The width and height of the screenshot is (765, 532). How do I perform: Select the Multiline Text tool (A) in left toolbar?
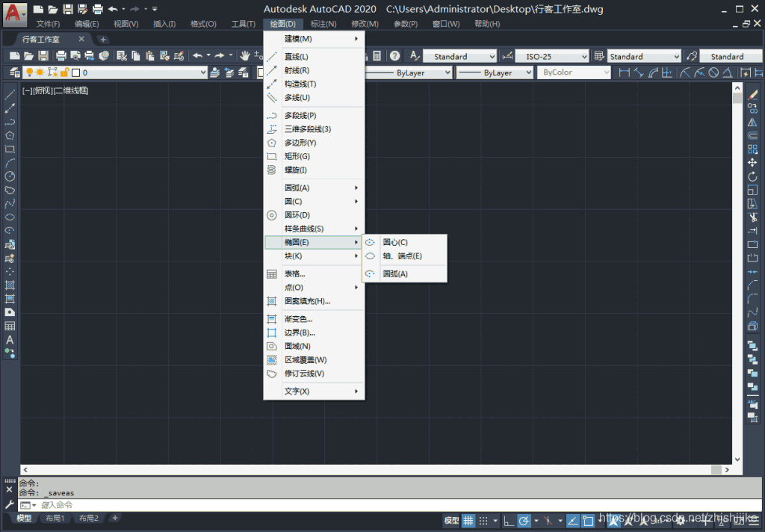[x=10, y=340]
